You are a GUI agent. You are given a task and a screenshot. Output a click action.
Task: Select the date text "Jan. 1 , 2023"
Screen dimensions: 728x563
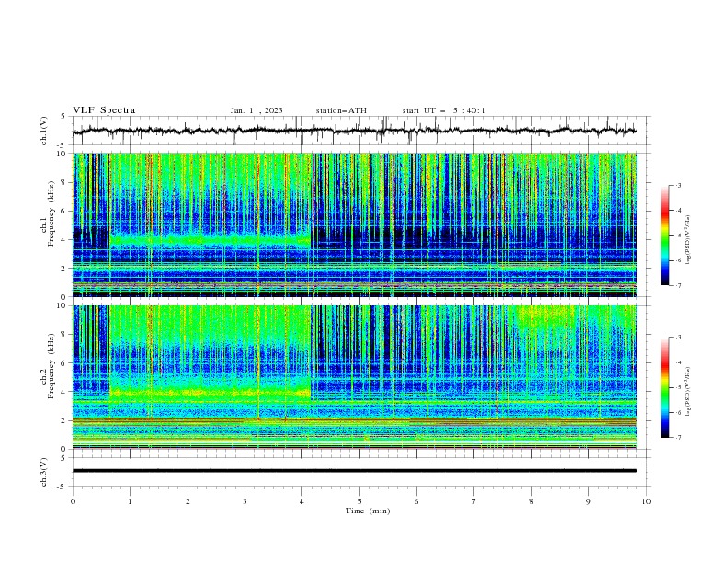tap(256, 110)
